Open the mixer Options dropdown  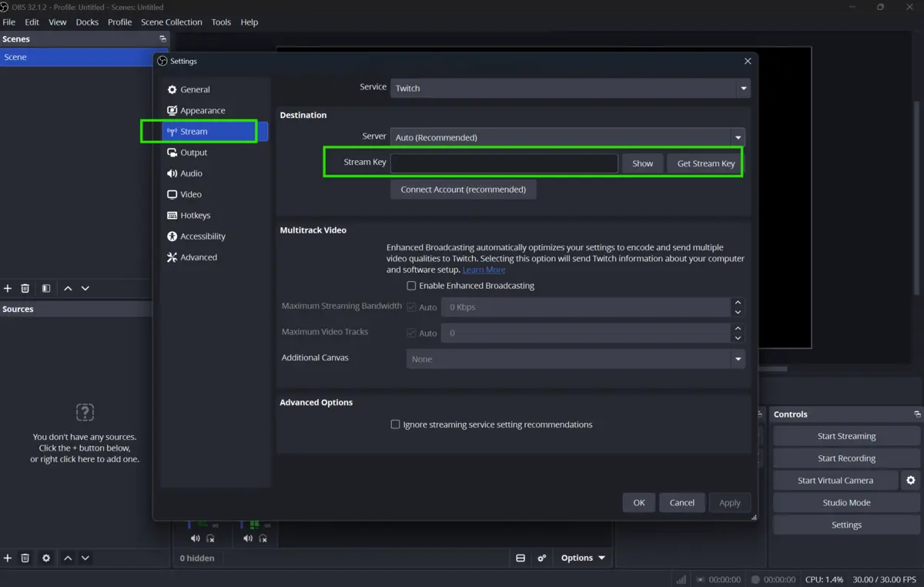point(583,558)
